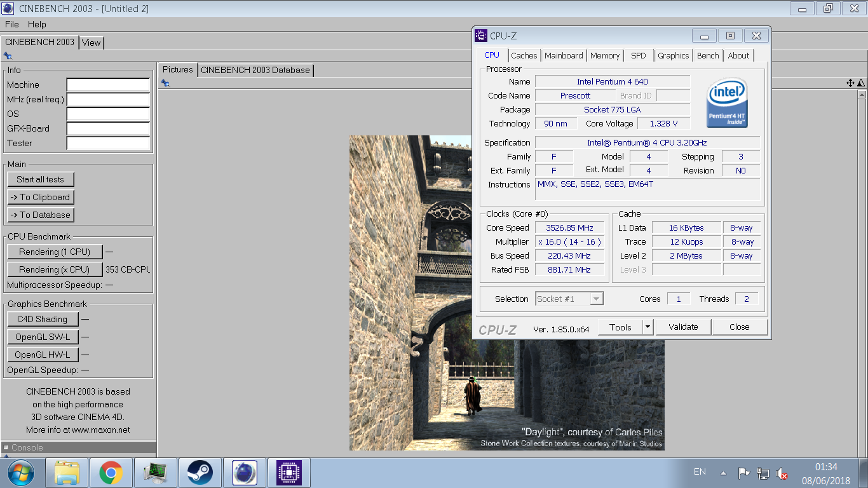This screenshot has height=488, width=868.
Task: Switch to Mainboard tab in CPU-Z
Action: coord(564,55)
